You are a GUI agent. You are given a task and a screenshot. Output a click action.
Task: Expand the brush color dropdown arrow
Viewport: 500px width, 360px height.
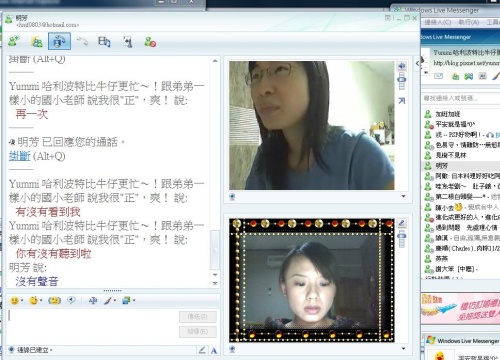click(115, 300)
